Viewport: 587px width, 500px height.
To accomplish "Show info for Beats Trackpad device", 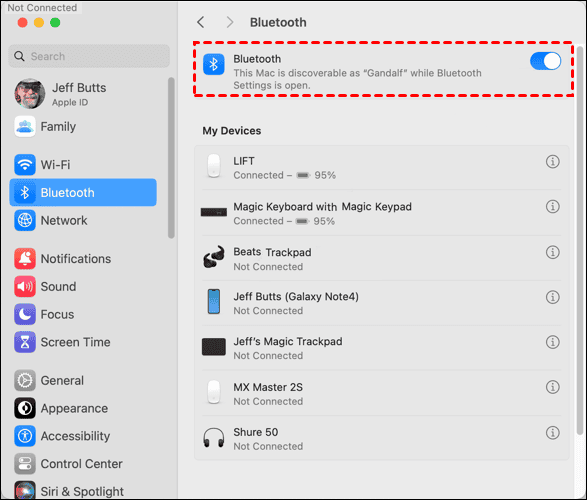I will pos(552,252).
